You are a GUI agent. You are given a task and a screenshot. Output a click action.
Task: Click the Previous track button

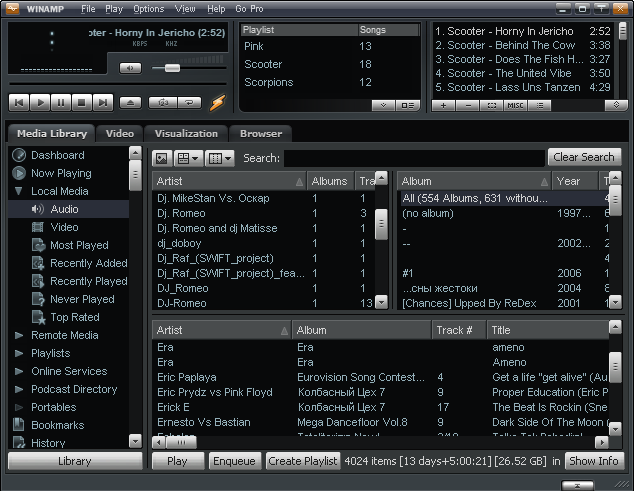pos(19,102)
